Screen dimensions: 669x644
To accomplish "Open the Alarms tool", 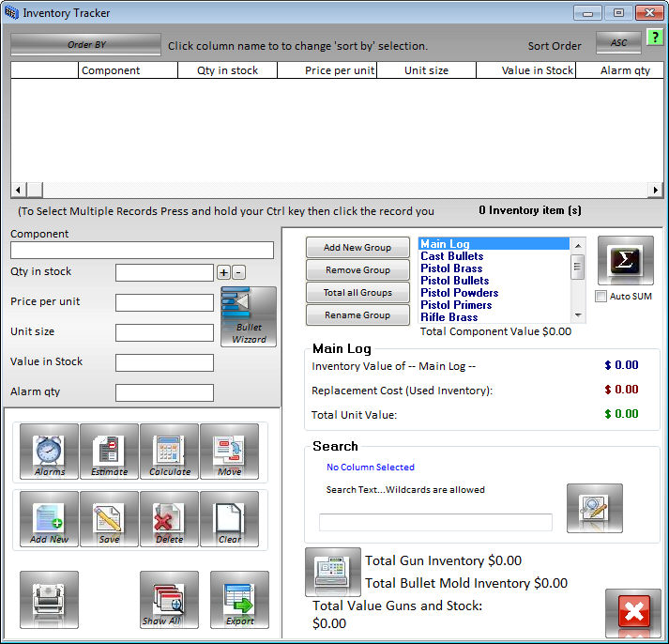I will click(50, 452).
